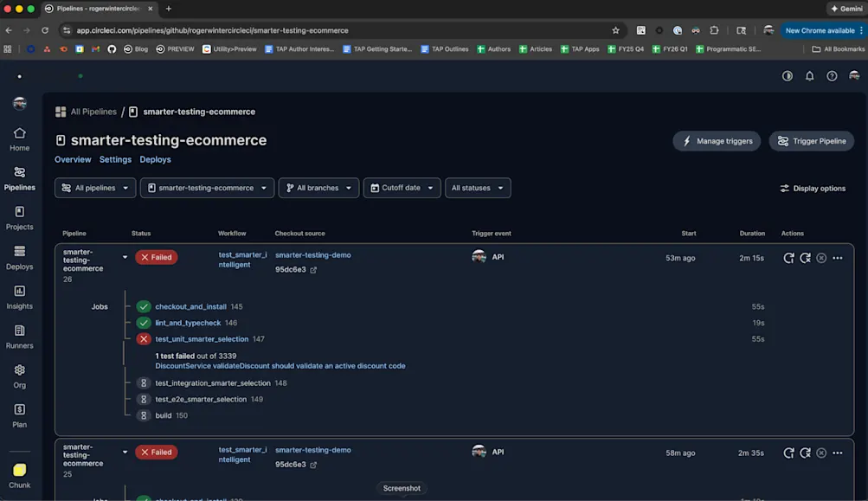Open Home in the sidebar

pos(19,139)
